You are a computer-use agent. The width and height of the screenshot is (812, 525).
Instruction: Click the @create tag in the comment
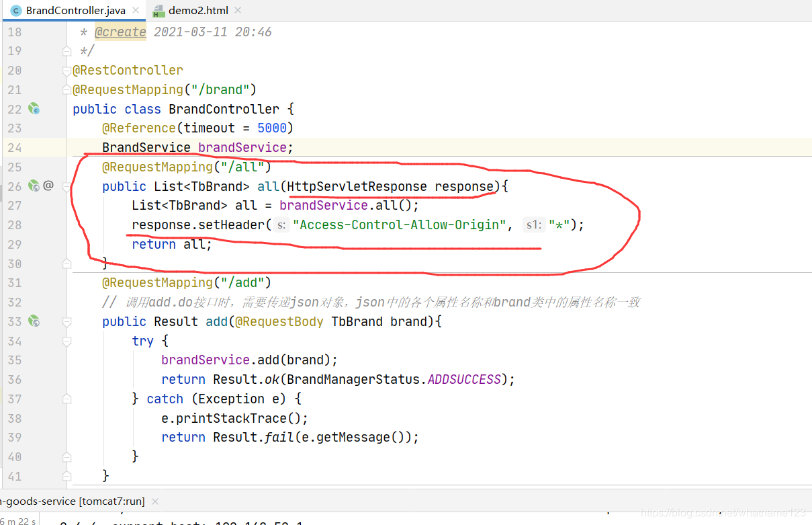(x=120, y=32)
